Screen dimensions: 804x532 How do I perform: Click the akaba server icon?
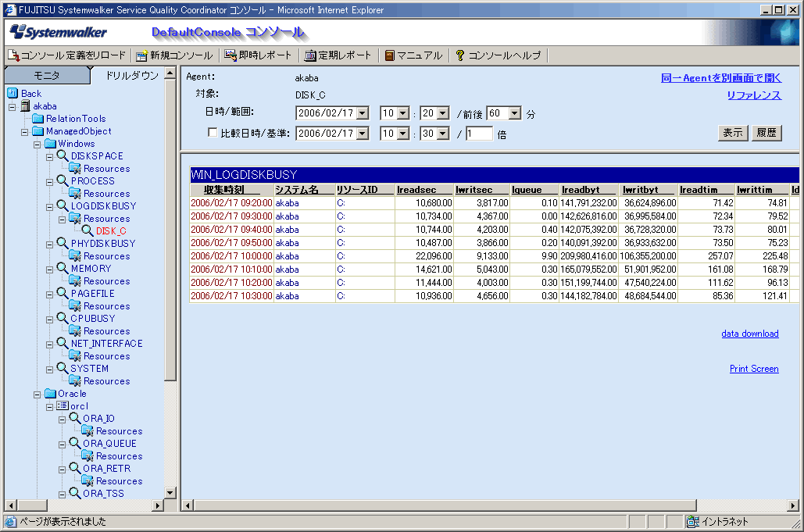[25, 106]
